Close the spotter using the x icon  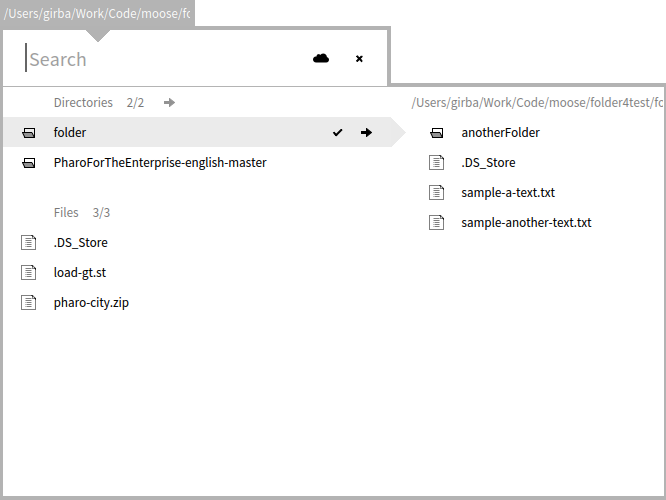(x=359, y=59)
